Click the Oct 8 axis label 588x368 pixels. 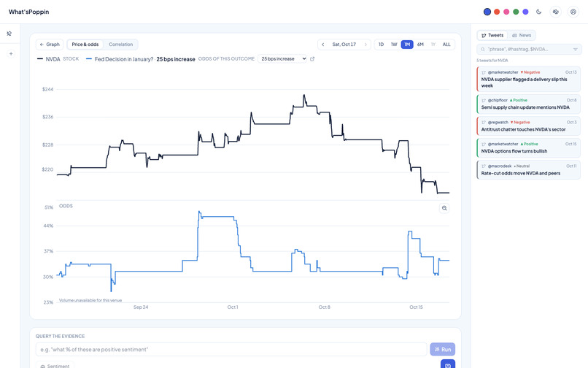point(325,307)
